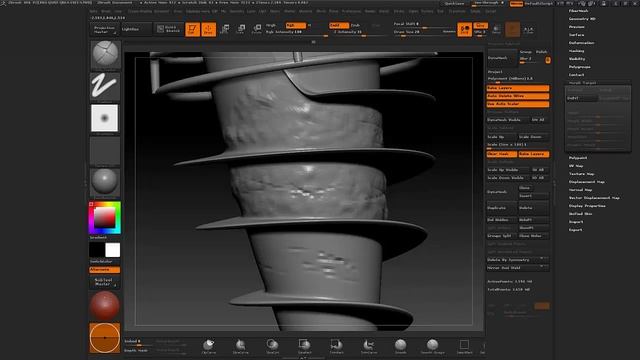
Task: Select the Smooth Stronger brush
Action: tap(432, 346)
